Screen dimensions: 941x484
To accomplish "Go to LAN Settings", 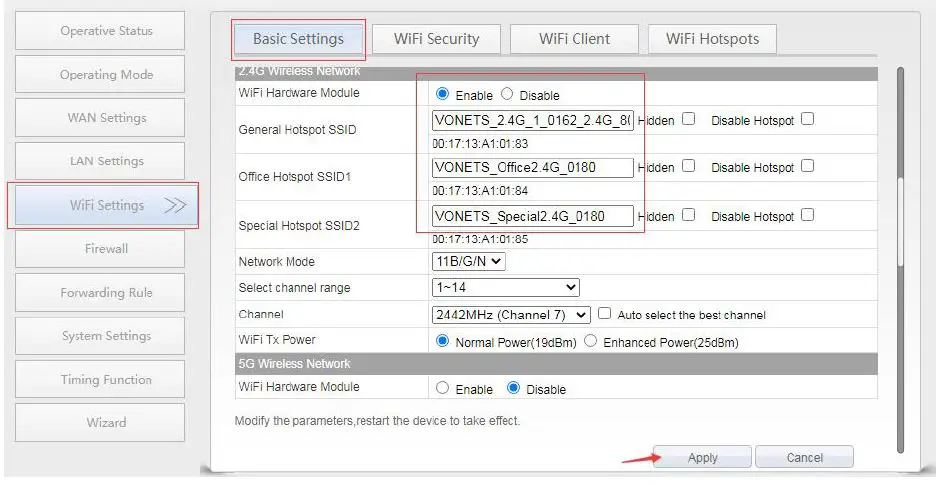I will (x=100, y=161).
